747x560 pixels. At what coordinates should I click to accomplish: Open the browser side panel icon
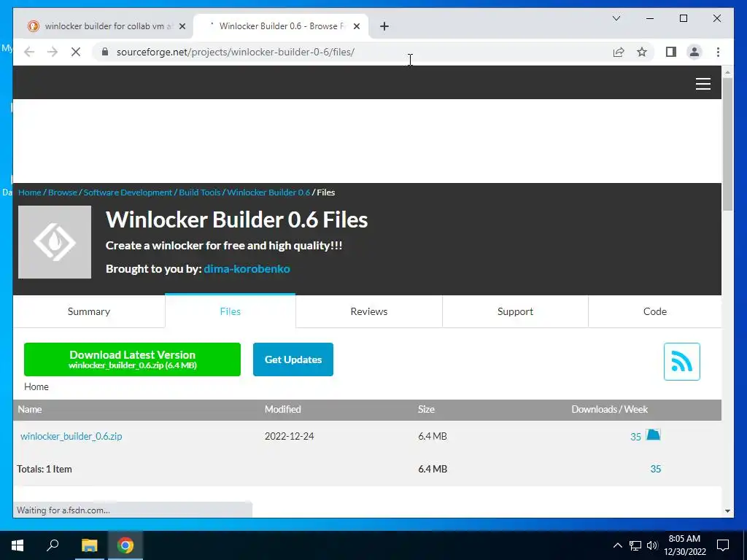(671, 52)
